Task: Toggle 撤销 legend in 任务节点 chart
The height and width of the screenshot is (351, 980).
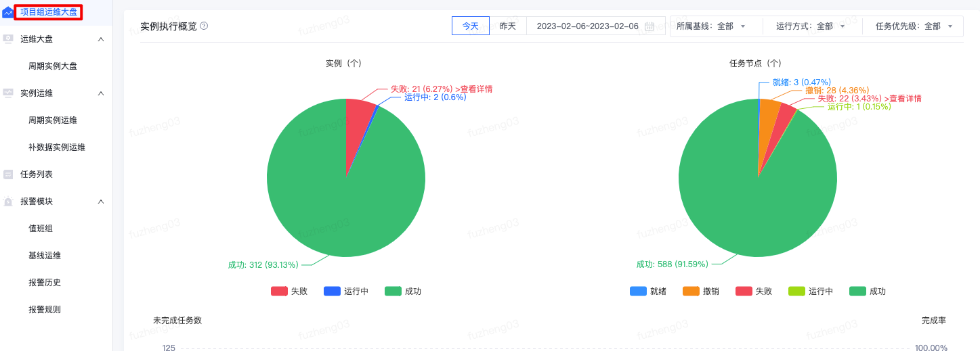Action: click(x=701, y=291)
